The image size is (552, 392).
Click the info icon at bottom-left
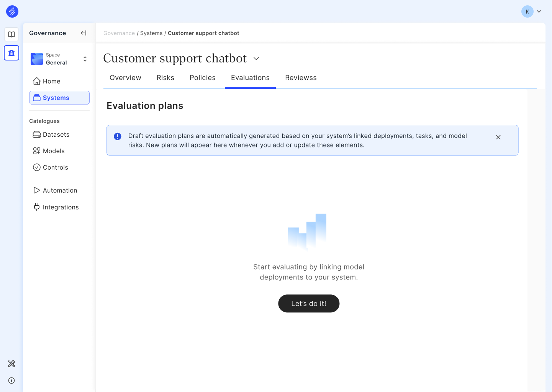pyautogui.click(x=11, y=381)
